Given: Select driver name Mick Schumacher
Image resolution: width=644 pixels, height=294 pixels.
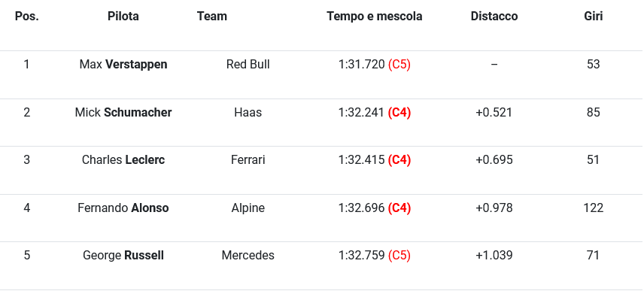Looking at the screenshot, I should coord(123,113).
